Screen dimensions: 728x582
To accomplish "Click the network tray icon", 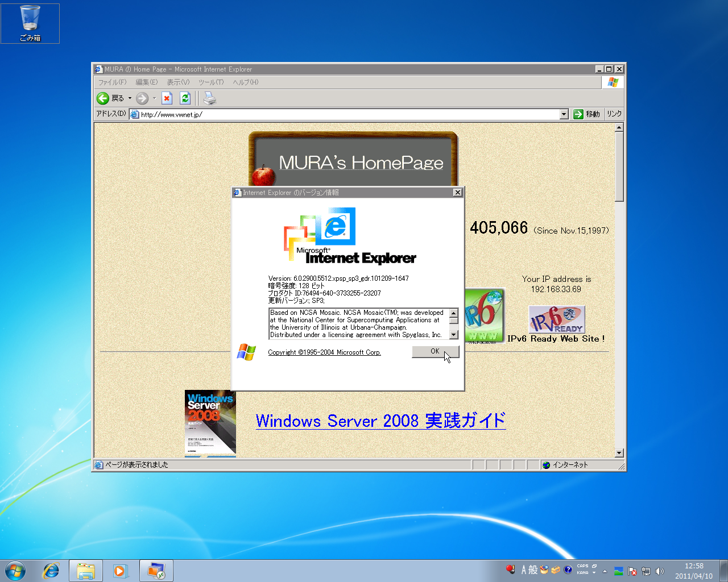I will tap(646, 571).
